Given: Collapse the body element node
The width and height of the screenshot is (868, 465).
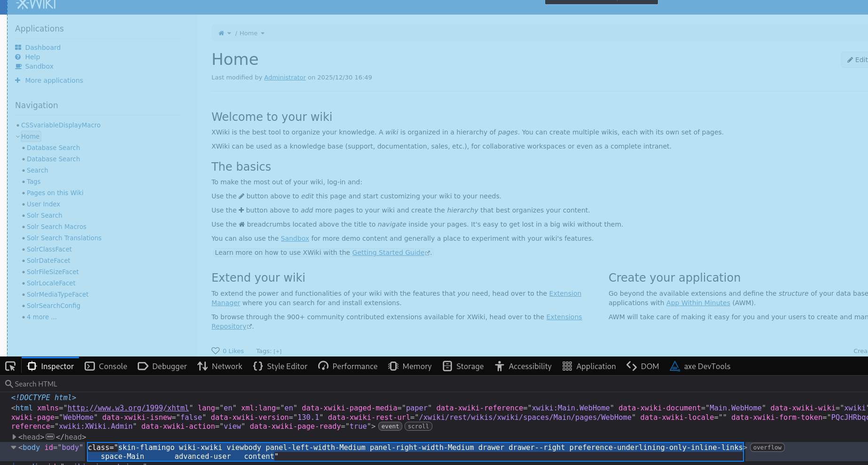Looking at the screenshot, I should pyautogui.click(x=14, y=447).
